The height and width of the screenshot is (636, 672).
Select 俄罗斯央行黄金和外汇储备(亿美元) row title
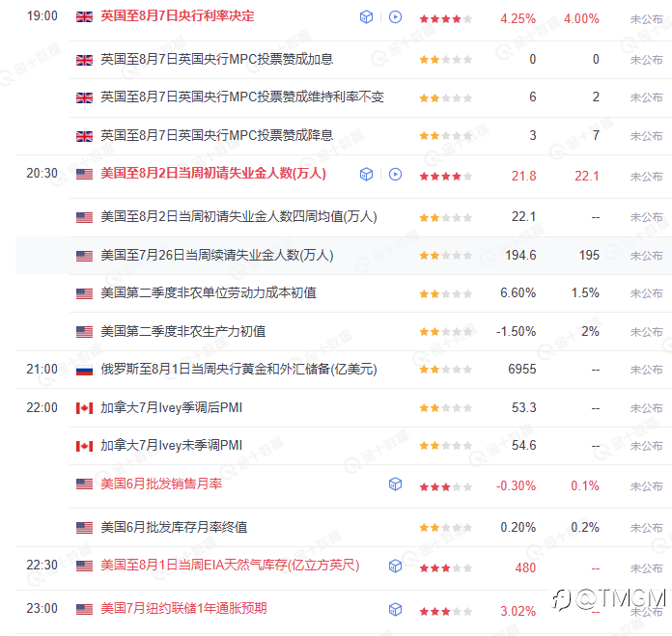(238, 369)
